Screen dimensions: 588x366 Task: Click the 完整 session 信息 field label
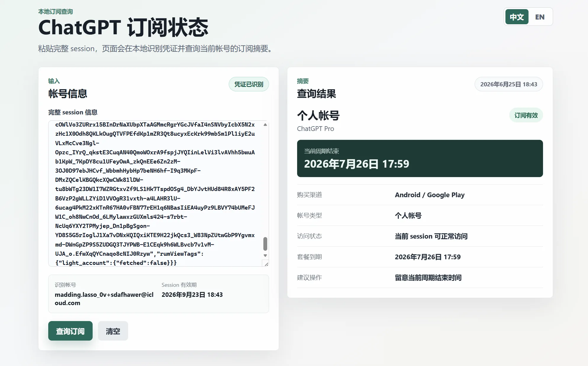click(73, 112)
